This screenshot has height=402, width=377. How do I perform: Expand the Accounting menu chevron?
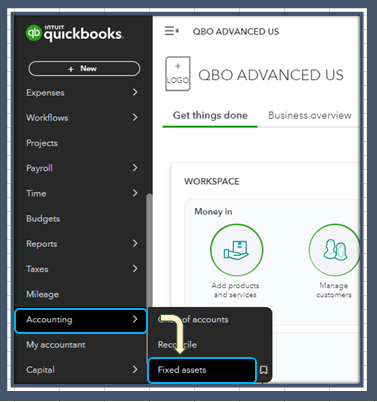[135, 319]
